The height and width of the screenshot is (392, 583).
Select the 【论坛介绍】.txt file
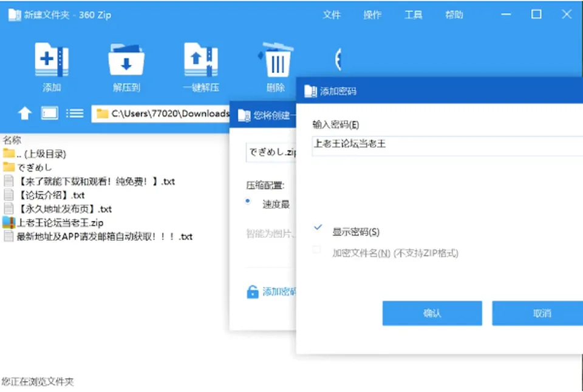pos(44,195)
